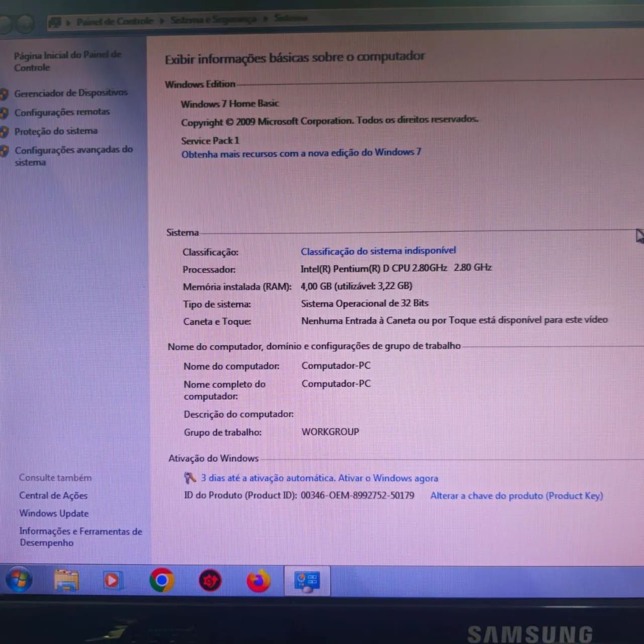Click 4,00 GB RAM value

tap(356, 286)
